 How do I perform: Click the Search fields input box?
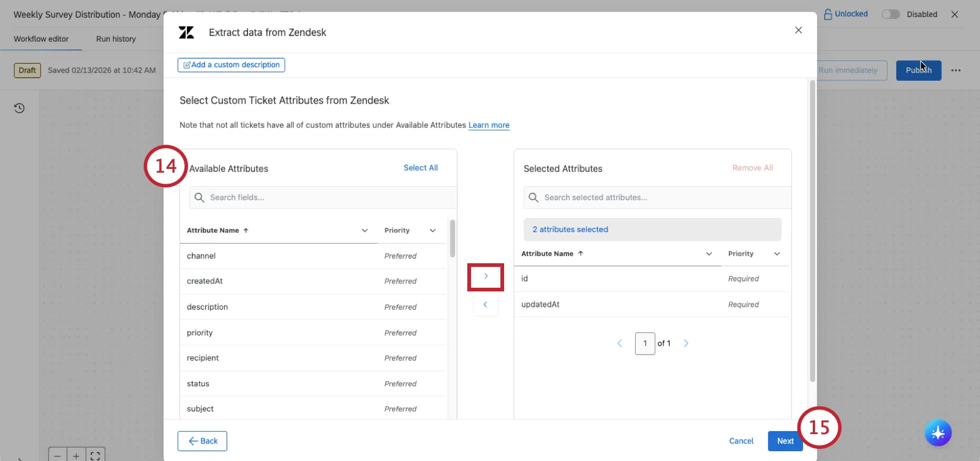tap(323, 198)
